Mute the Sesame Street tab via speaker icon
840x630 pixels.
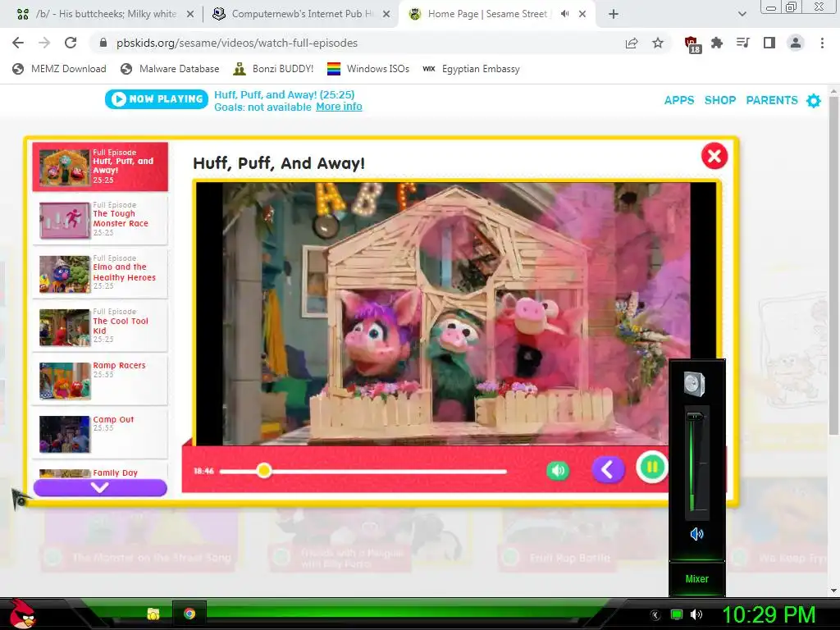tap(564, 14)
